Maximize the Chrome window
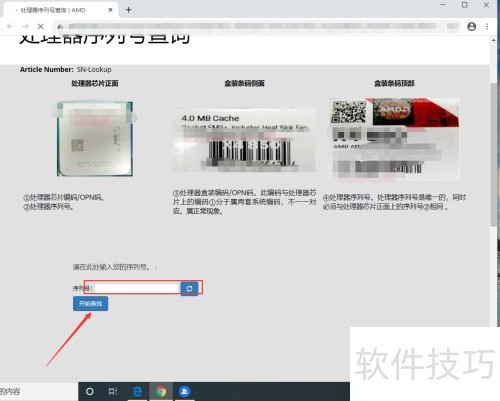Image resolution: width=500 pixels, height=401 pixels. [x=465, y=5]
